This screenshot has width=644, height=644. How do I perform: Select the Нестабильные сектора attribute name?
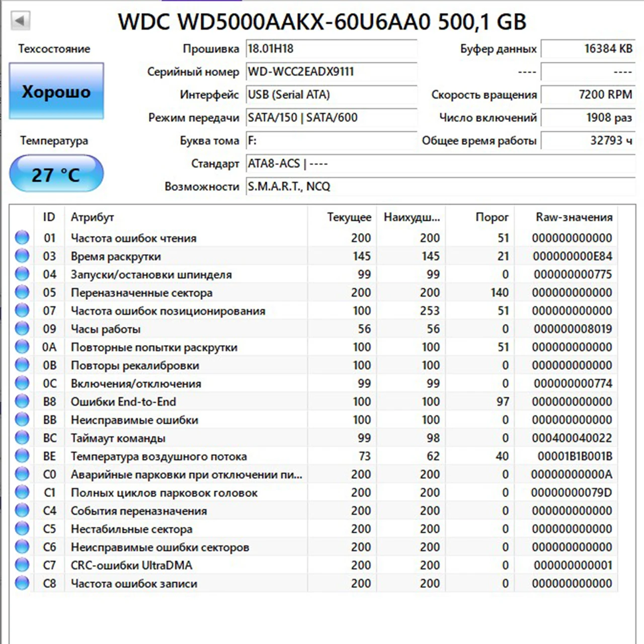point(131,529)
